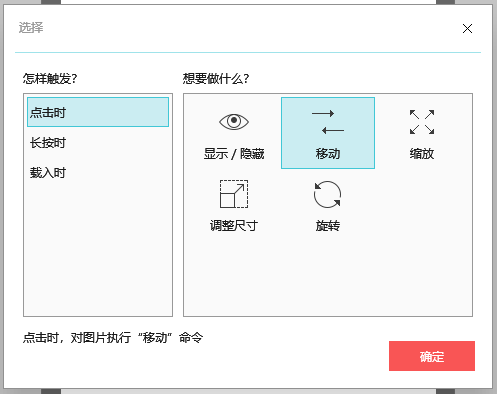Screen dimensions: 497x394
Task: Click the 选择 dialog title
Action: click(x=31, y=27)
